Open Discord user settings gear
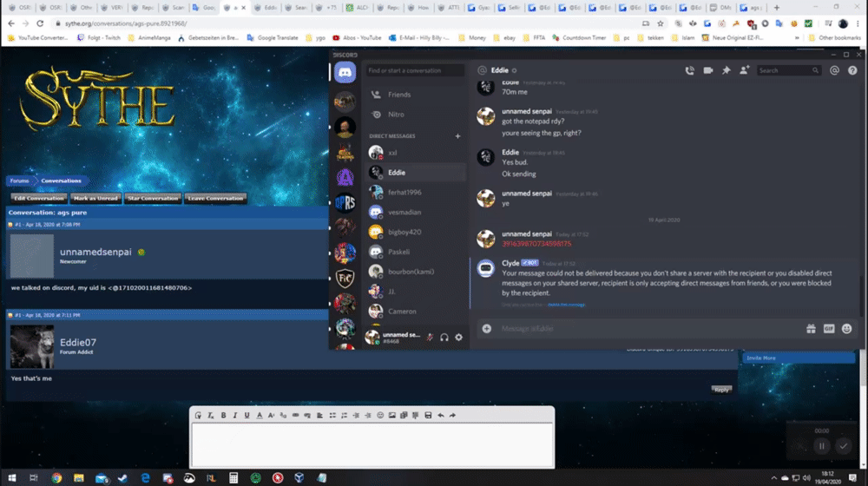The image size is (868, 486). (x=459, y=337)
